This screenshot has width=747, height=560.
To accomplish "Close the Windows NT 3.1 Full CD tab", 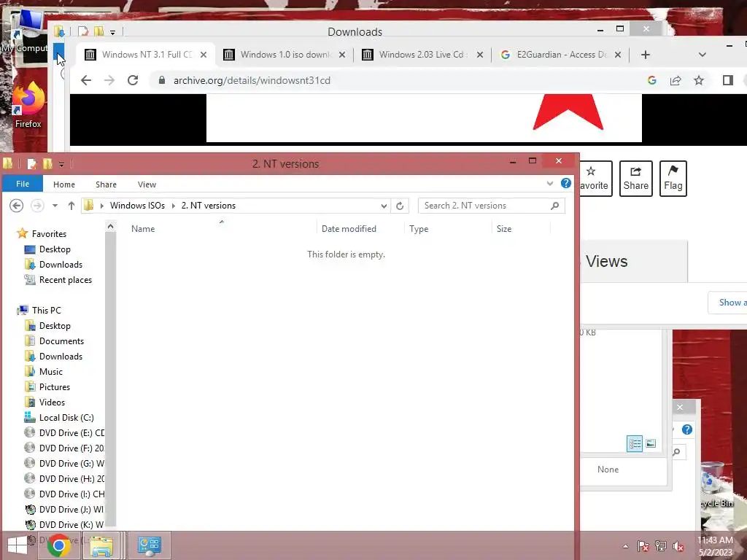I will 204,55.
